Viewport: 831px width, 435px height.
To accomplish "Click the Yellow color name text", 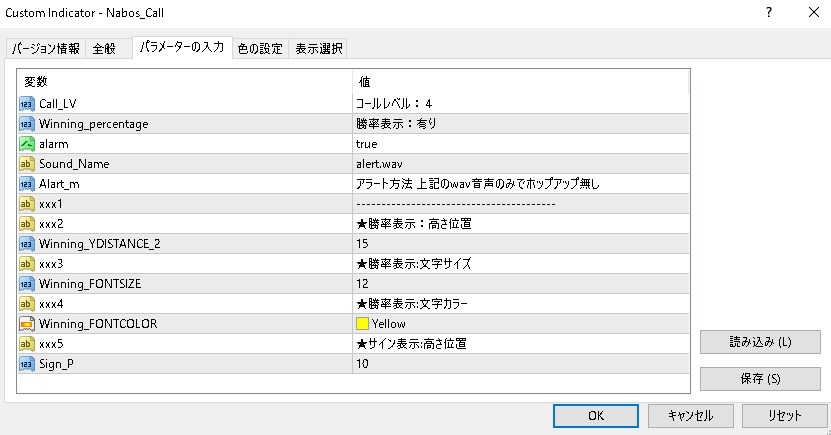I will click(388, 324).
